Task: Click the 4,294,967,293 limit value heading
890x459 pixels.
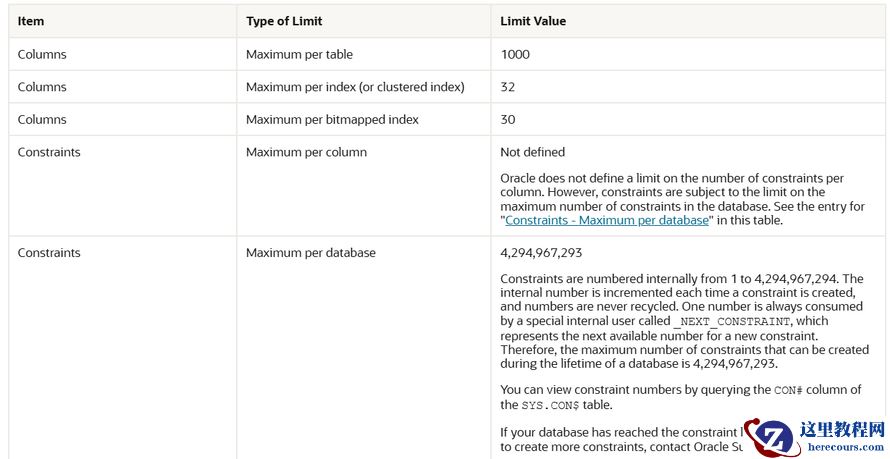Action: [541, 252]
